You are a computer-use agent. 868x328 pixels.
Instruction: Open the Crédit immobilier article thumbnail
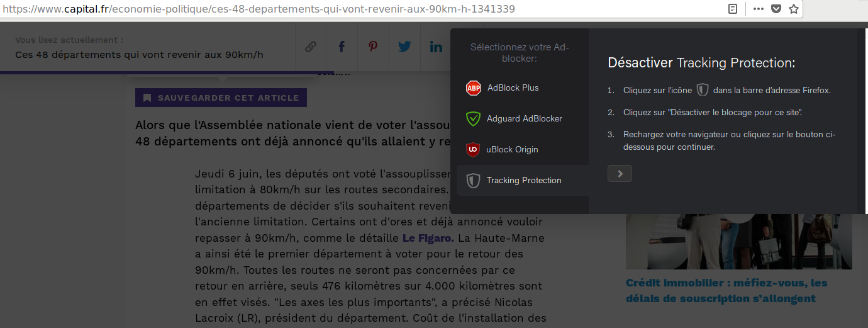pos(739,241)
